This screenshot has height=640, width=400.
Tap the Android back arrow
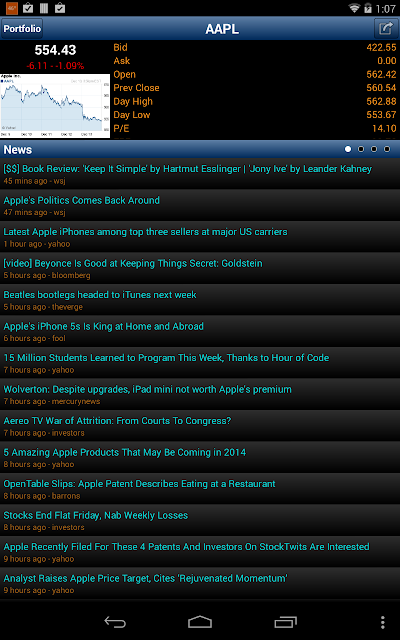(x=115, y=622)
